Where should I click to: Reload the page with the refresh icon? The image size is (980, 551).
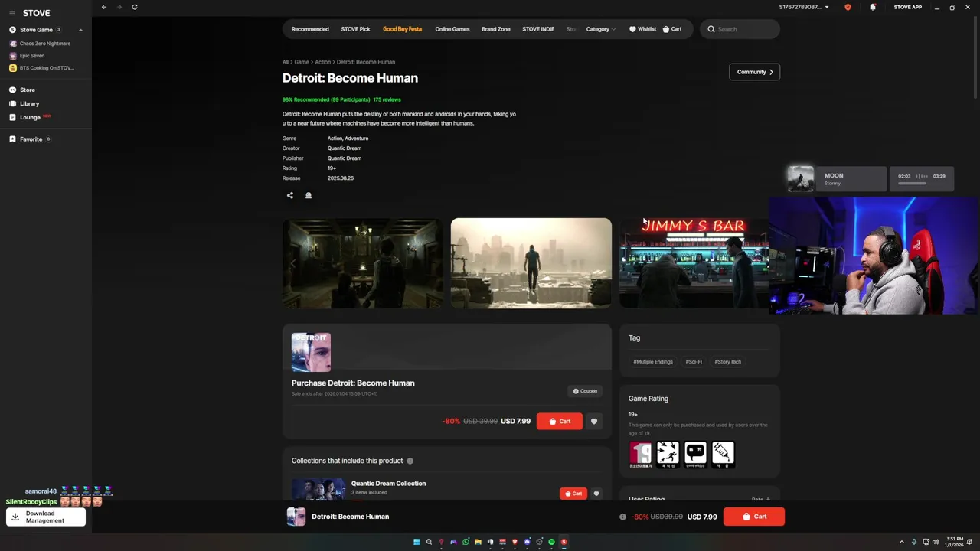coord(135,7)
